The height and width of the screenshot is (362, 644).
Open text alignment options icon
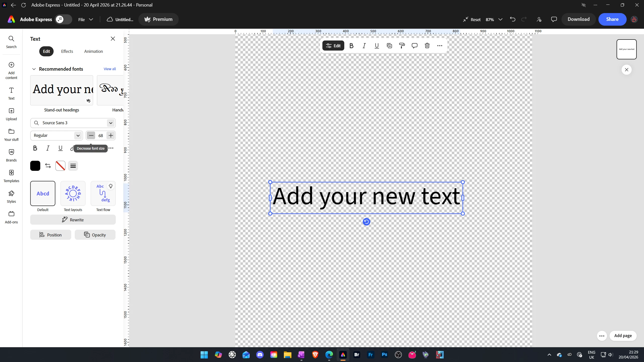point(73,166)
